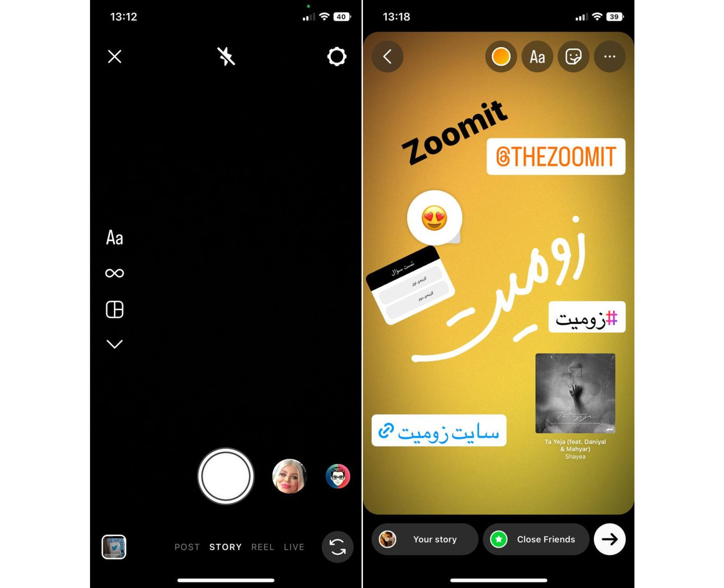Tap the back arrow on story editor
The image size is (724, 588).
388,57
